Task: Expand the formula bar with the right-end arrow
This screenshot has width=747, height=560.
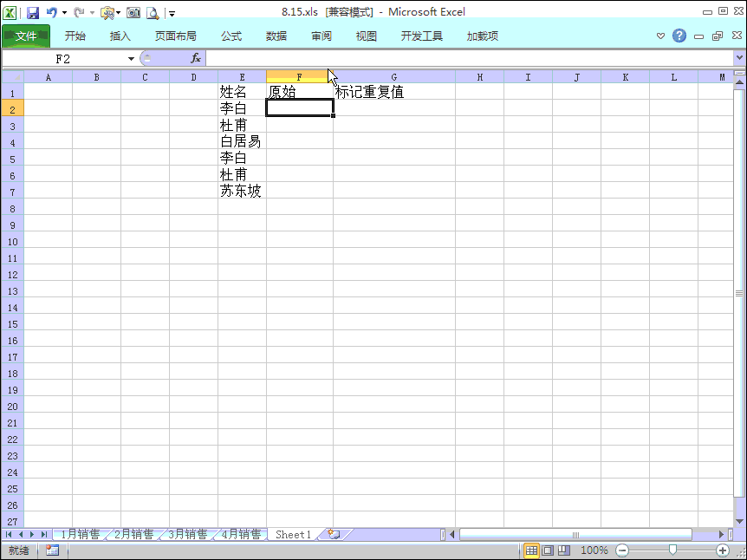Action: tap(739, 58)
